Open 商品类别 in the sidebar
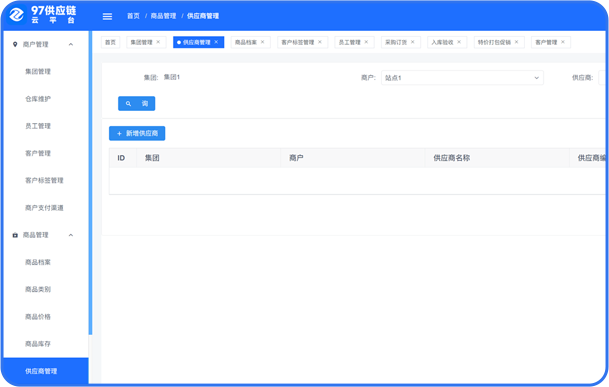 pos(38,289)
